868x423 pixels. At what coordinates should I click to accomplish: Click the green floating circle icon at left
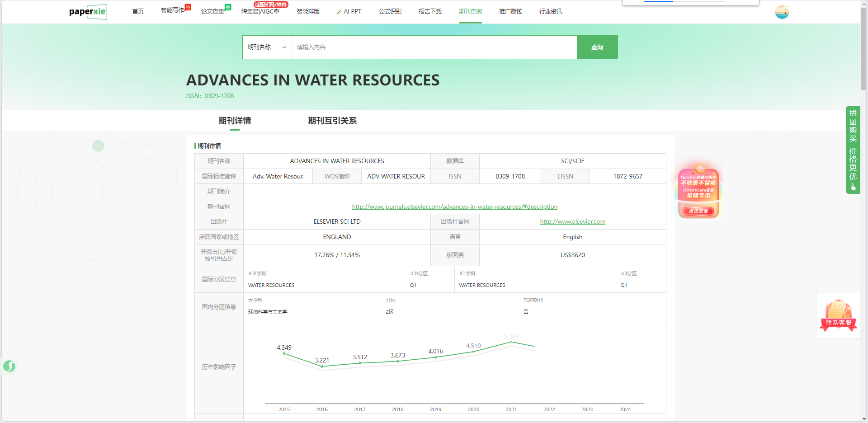tap(9, 366)
